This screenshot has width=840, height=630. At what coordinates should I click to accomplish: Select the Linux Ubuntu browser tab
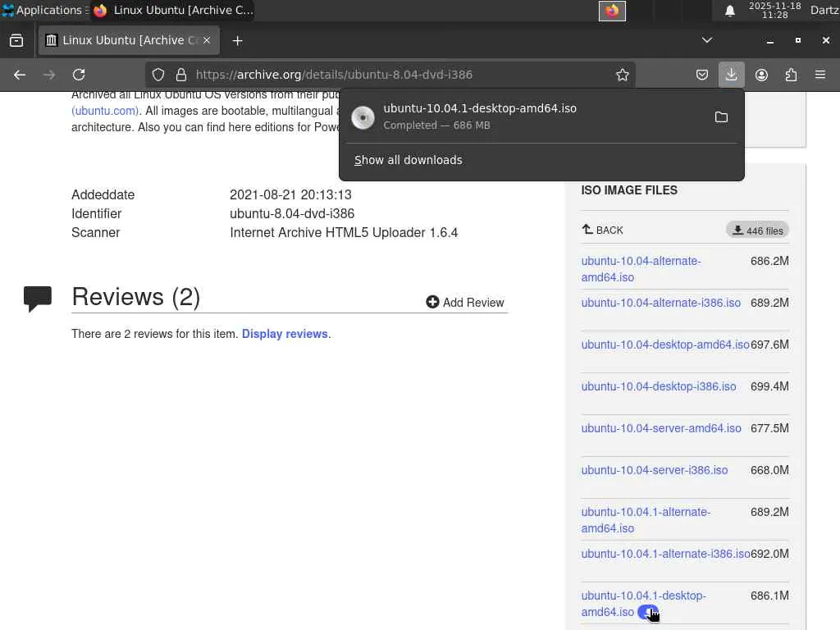point(129,40)
